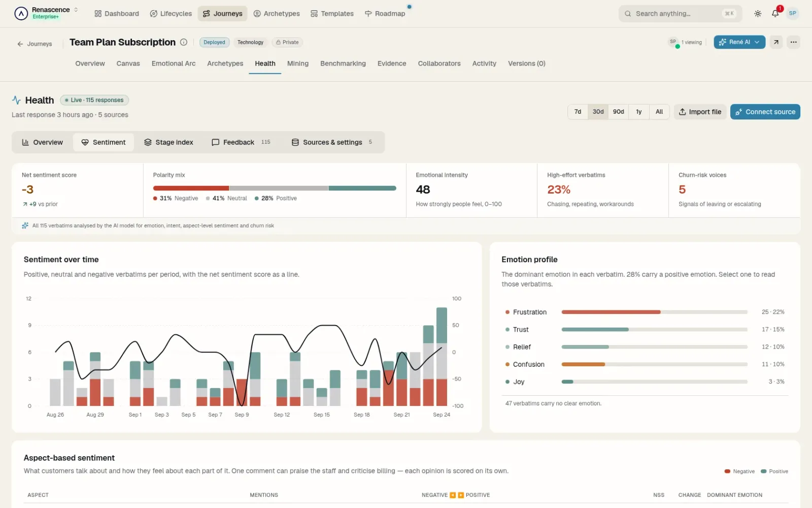
Task: Open the three-dot more options menu
Action: pos(794,42)
